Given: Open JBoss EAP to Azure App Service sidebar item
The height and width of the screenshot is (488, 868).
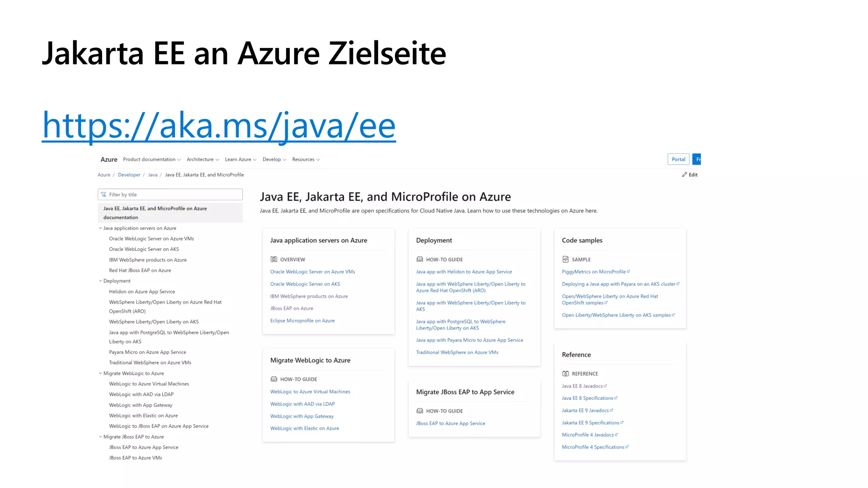Looking at the screenshot, I should (144, 448).
